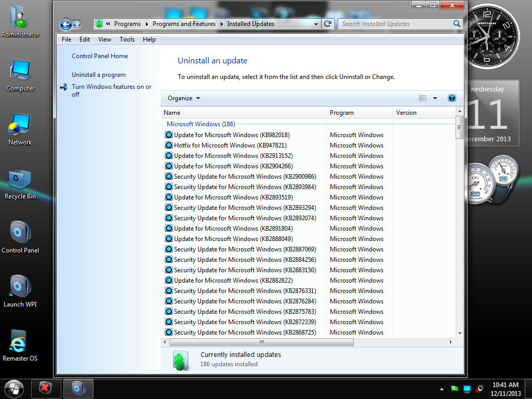Image resolution: width=532 pixels, height=399 pixels.
Task: Go back with the blue Back arrow
Action: (x=66, y=24)
